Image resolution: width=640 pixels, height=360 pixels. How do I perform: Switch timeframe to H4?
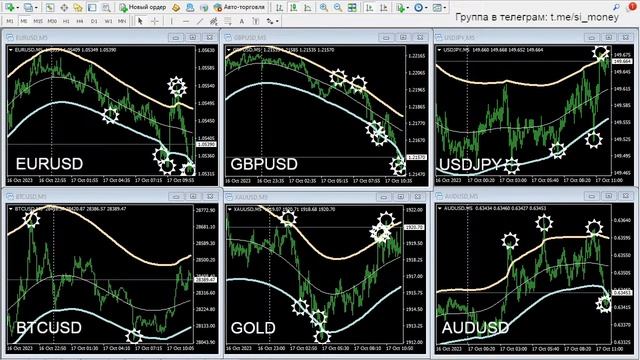point(80,21)
